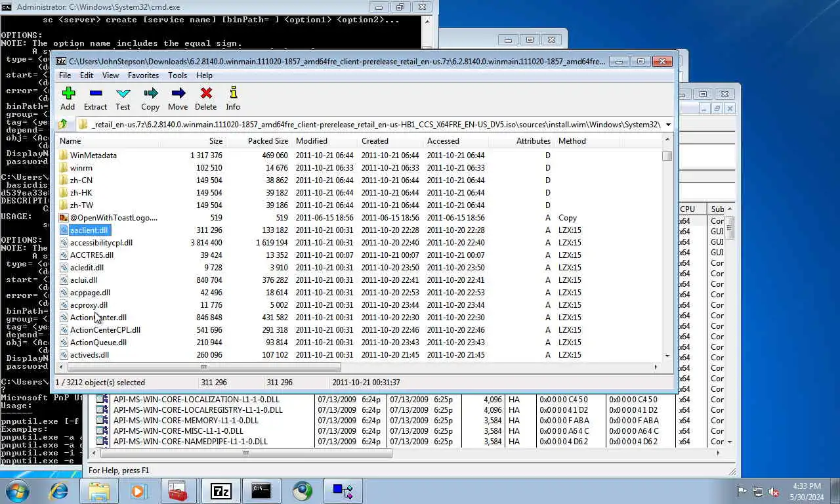Screen dimensions: 840x504
Task: Open the Edit menu in 7-Zip
Action: coord(87,75)
